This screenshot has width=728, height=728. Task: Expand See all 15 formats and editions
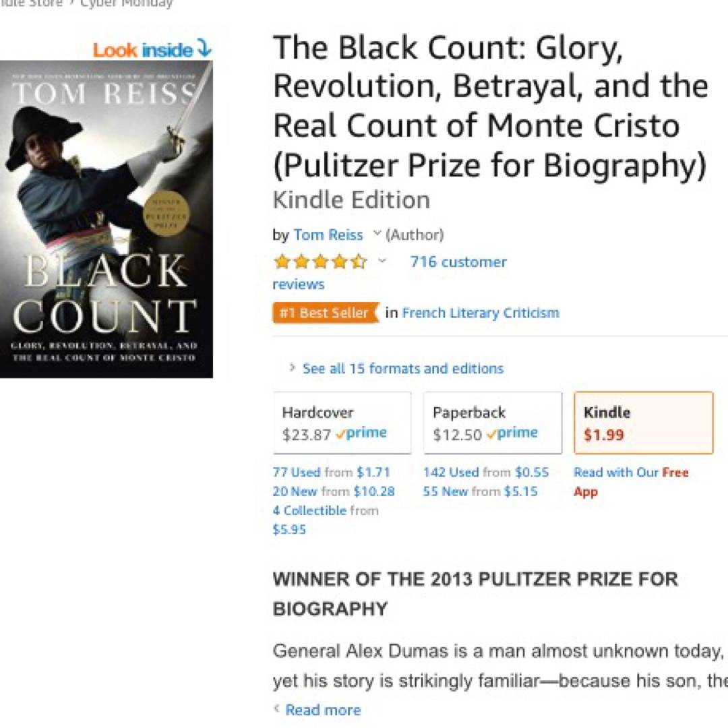[x=402, y=369]
